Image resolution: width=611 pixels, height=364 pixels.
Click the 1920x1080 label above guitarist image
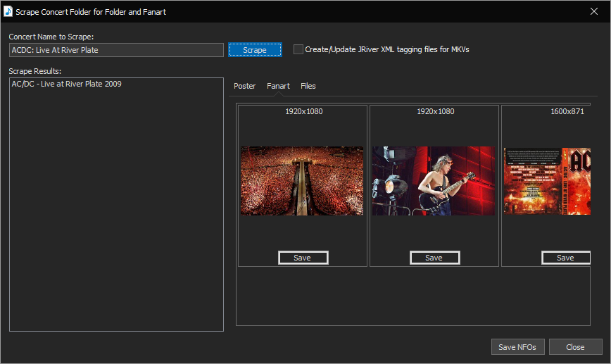point(436,111)
